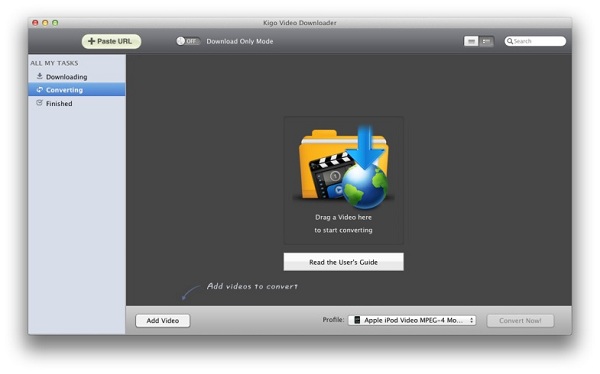The height and width of the screenshot is (374, 600).
Task: Click the plus icon on Paste URL
Action: coord(91,41)
